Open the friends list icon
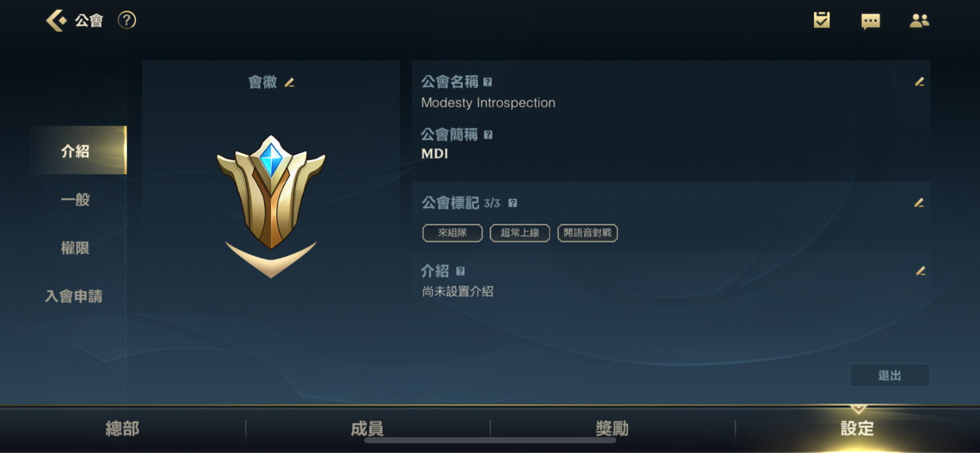The height and width of the screenshot is (453, 980). (x=919, y=20)
